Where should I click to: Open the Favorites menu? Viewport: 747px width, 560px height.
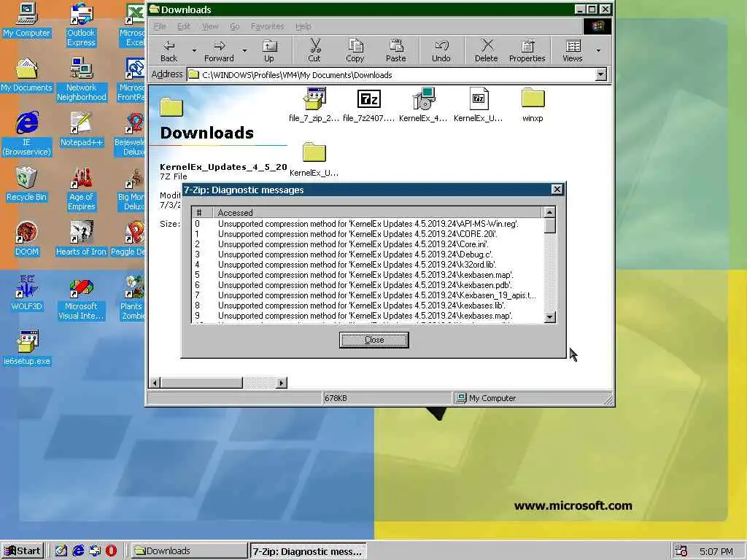267,26
